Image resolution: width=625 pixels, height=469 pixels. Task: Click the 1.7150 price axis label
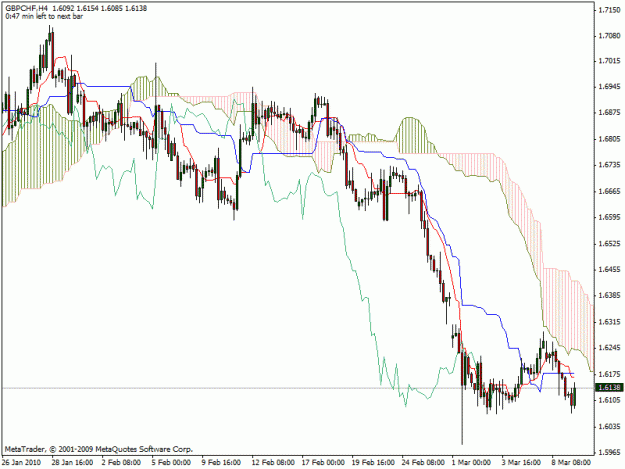[x=609, y=10]
